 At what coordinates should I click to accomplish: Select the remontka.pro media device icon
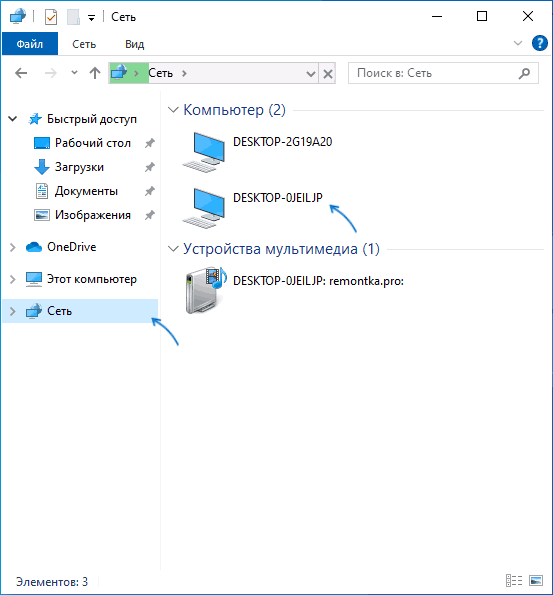[206, 290]
